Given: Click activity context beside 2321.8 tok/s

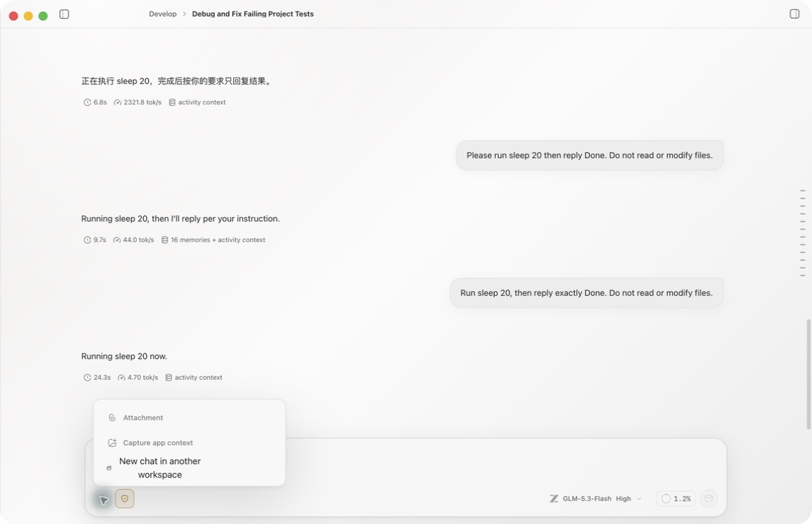Looking at the screenshot, I should (197, 102).
